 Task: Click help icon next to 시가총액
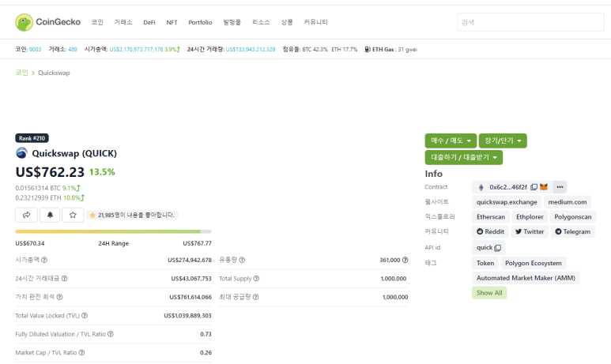point(44,260)
